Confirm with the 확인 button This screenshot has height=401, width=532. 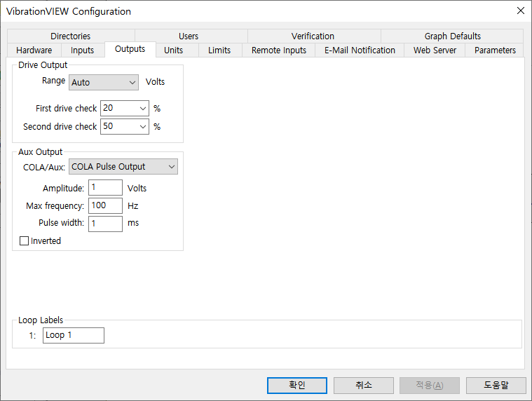297,386
